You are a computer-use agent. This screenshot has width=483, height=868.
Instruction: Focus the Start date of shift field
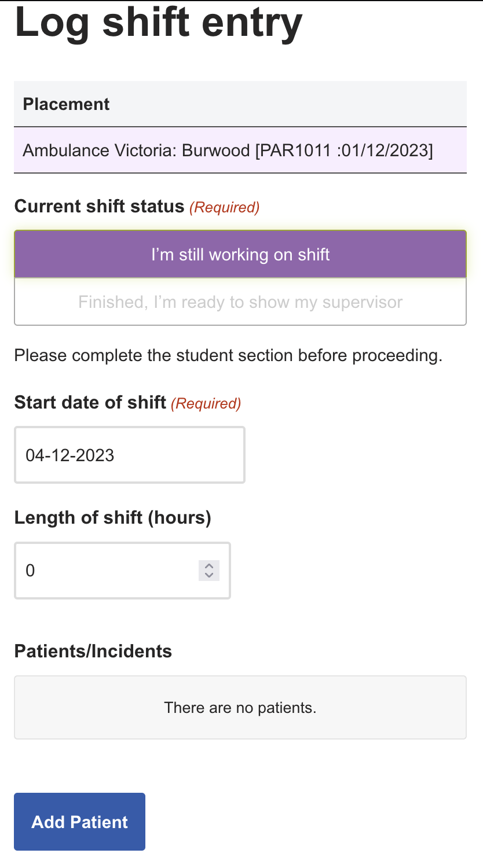pos(129,455)
